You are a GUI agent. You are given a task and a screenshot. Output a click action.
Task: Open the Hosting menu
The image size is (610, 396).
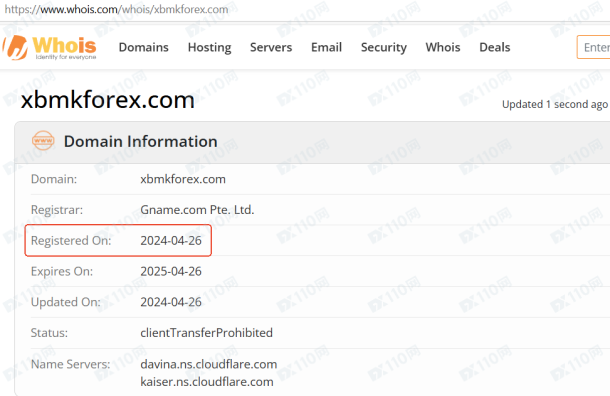[209, 47]
